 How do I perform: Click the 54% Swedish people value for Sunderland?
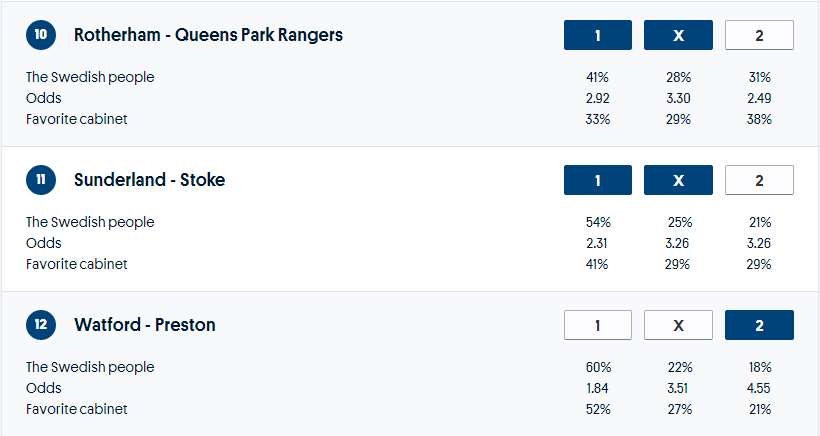coord(598,222)
